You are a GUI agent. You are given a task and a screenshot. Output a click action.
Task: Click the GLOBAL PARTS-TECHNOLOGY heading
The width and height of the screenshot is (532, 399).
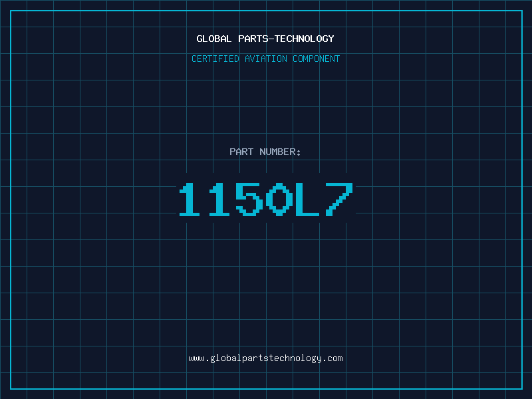[265, 39]
